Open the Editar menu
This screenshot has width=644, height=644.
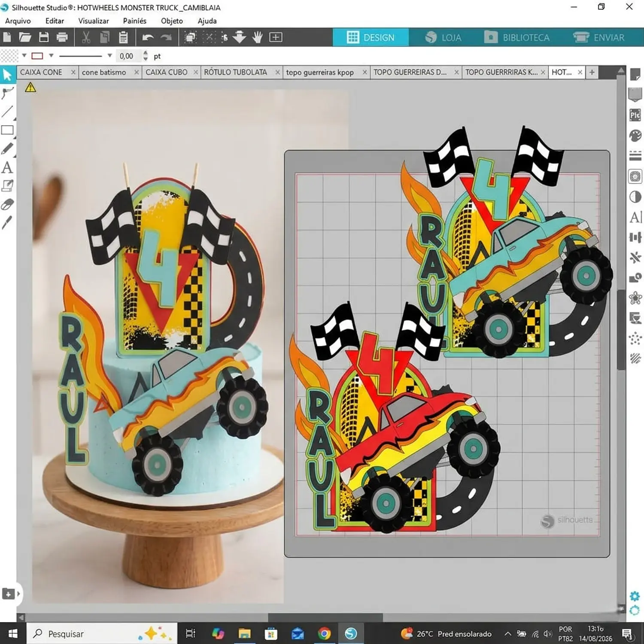[x=55, y=21]
